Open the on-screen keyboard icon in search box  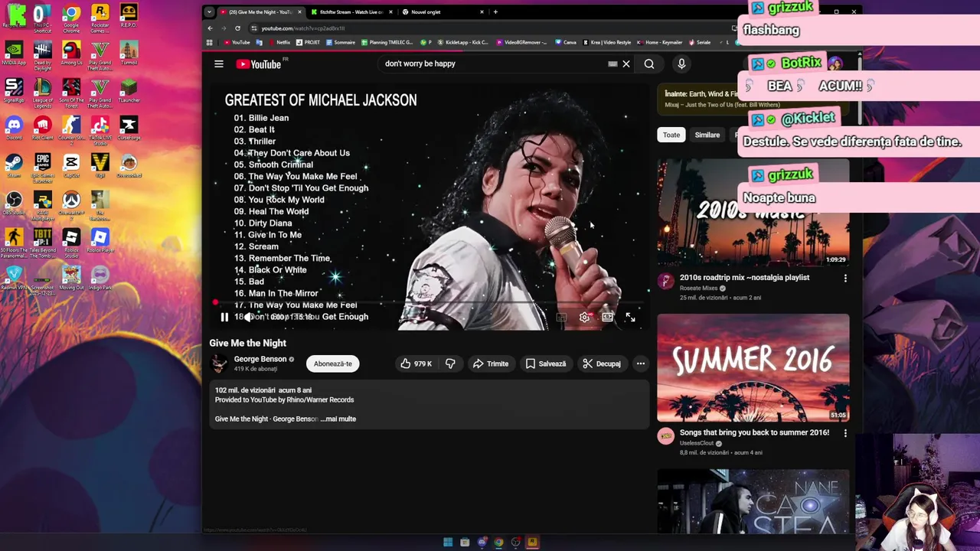coord(612,64)
